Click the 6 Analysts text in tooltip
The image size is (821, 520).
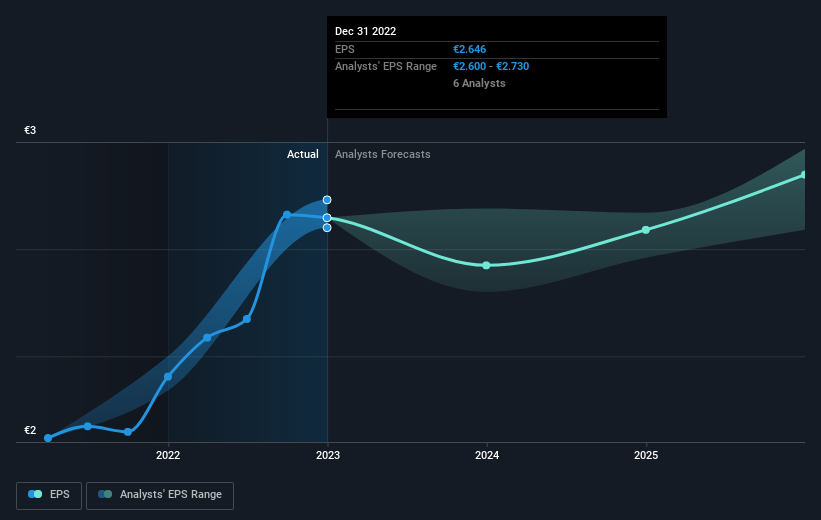(x=479, y=83)
